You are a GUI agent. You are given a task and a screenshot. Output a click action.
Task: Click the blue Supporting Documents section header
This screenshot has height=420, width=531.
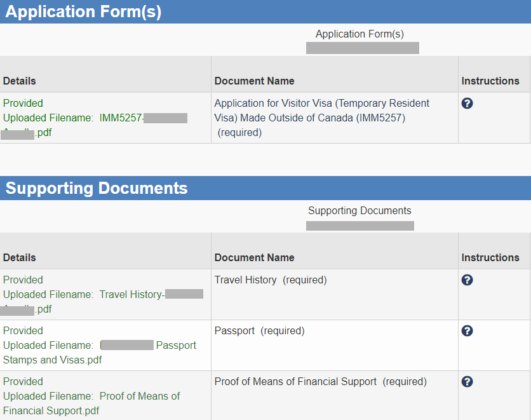[x=97, y=188]
